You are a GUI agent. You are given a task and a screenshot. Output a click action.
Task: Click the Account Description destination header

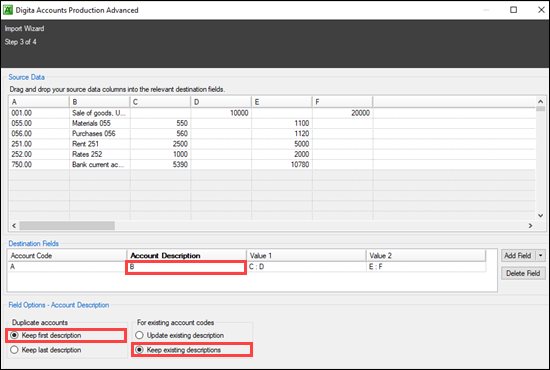187,256
